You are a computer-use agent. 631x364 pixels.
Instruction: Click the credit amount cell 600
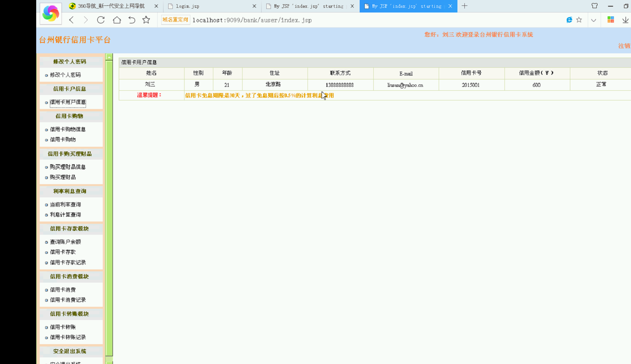tap(536, 85)
